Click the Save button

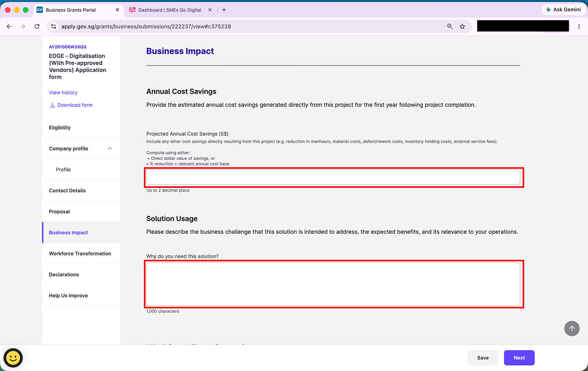[483, 358]
